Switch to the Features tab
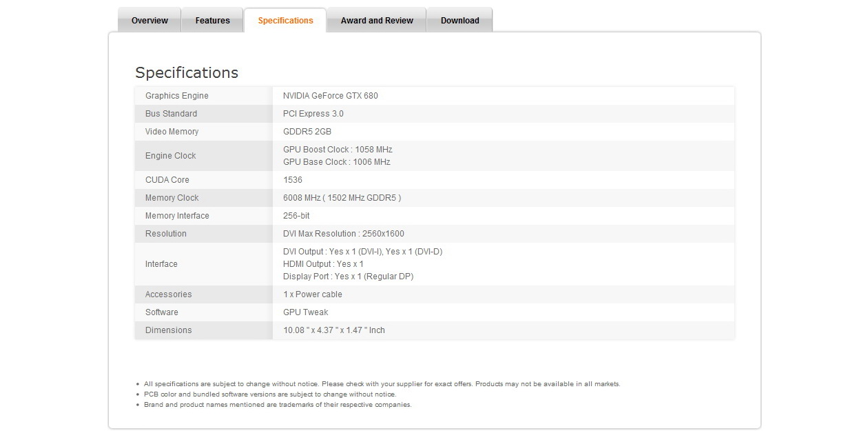 pos(212,20)
